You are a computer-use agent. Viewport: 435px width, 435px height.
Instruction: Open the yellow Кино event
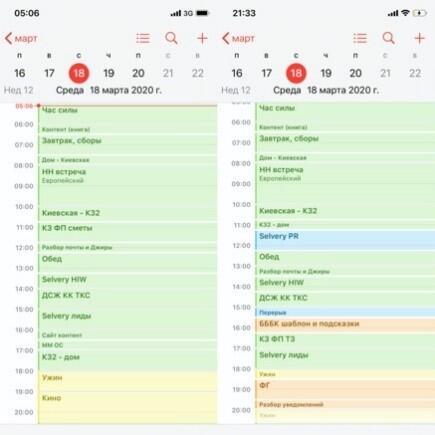(128, 408)
